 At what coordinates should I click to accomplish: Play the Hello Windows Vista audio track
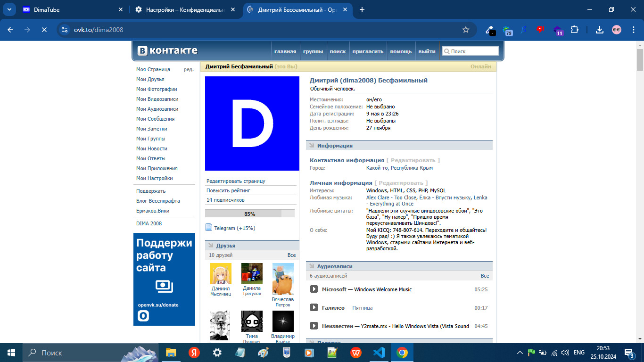tap(314, 326)
